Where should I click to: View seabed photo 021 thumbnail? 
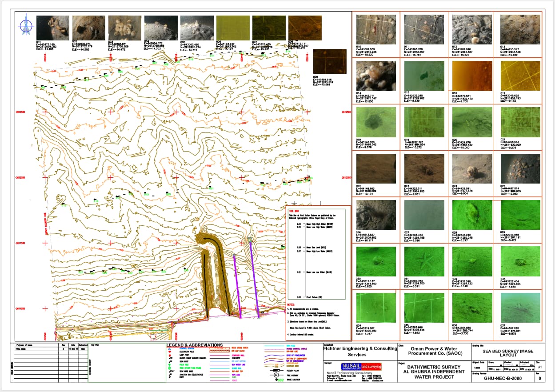point(520,122)
